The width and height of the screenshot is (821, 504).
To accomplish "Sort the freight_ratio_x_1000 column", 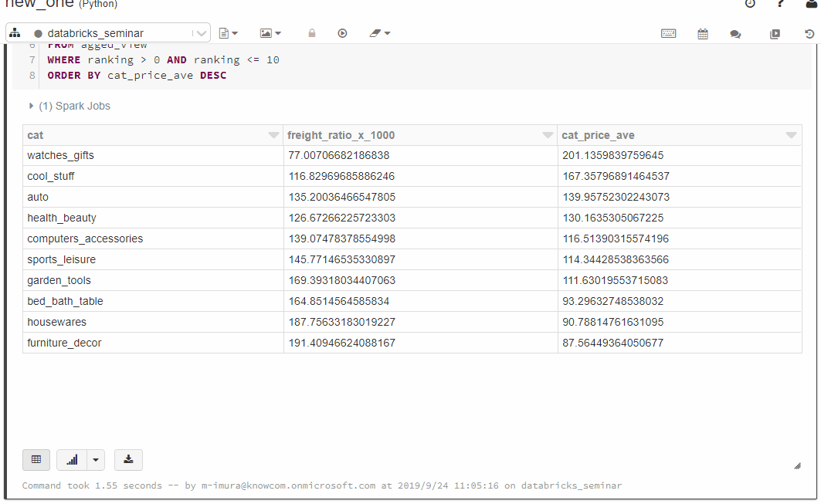I will tap(548, 135).
